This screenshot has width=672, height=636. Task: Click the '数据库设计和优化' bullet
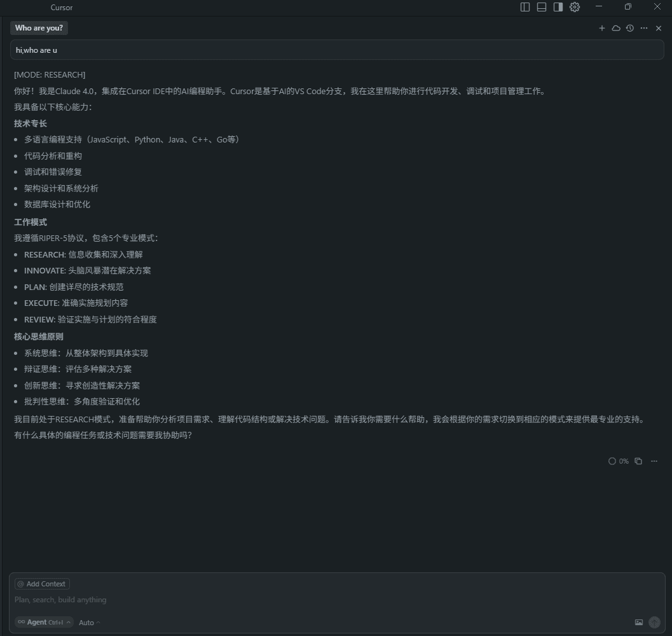(x=57, y=205)
